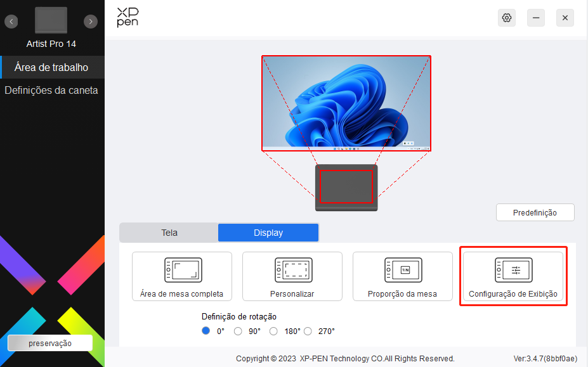Viewport: 588px width, 367px height.
Task: Click the Definição de rotação label
Action: tap(239, 317)
